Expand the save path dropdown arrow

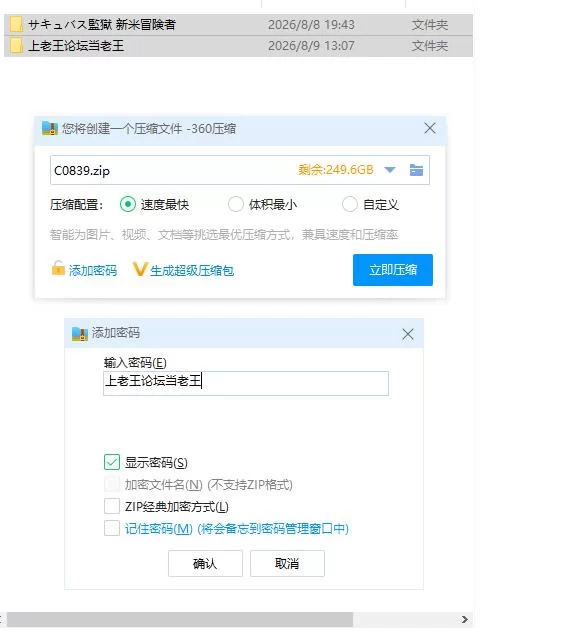390,170
